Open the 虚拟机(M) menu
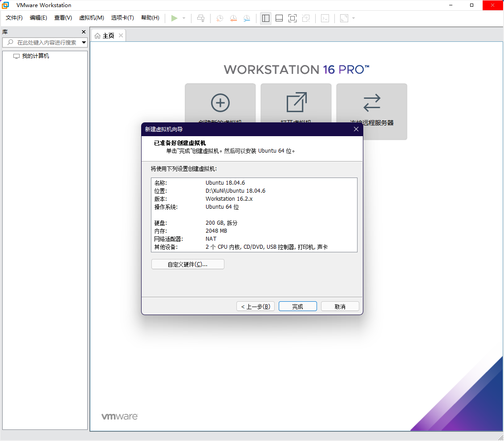The width and height of the screenshot is (504, 441). [92, 18]
